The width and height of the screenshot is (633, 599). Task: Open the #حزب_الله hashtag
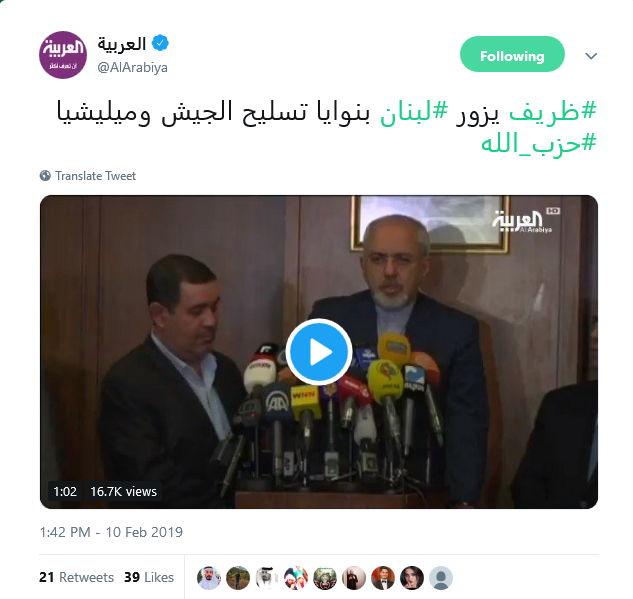tap(539, 144)
